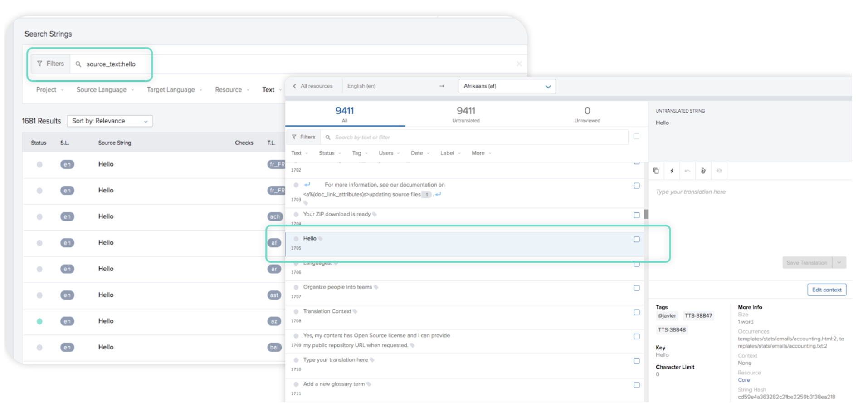The image size is (868, 413).
Task: Open the Sort by: Relevance dropdown
Action: 110,121
